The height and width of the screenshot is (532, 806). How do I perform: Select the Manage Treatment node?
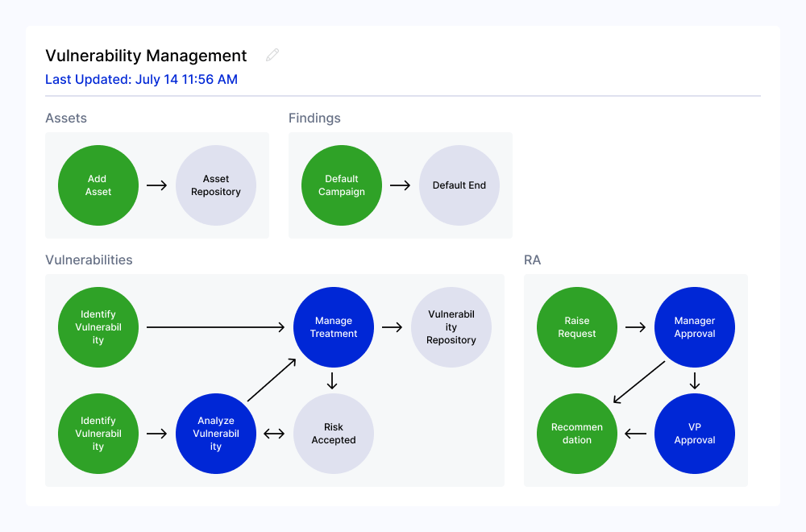[x=334, y=327]
